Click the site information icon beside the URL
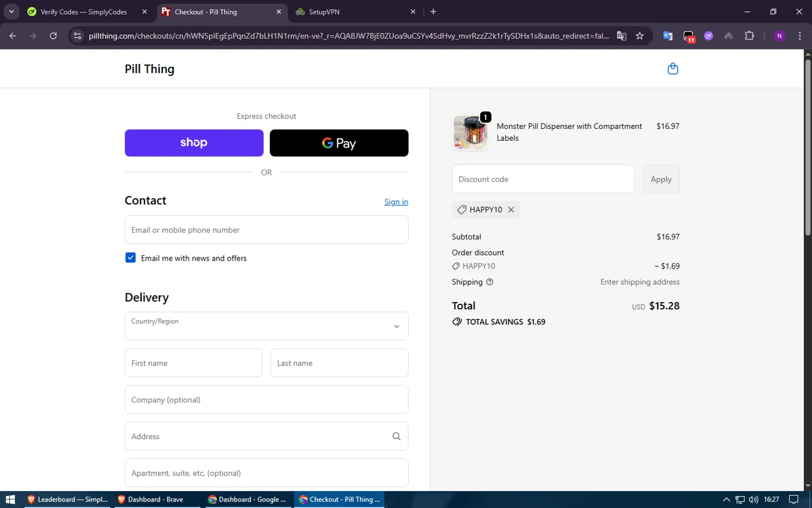This screenshot has width=812, height=508. pos(77,36)
